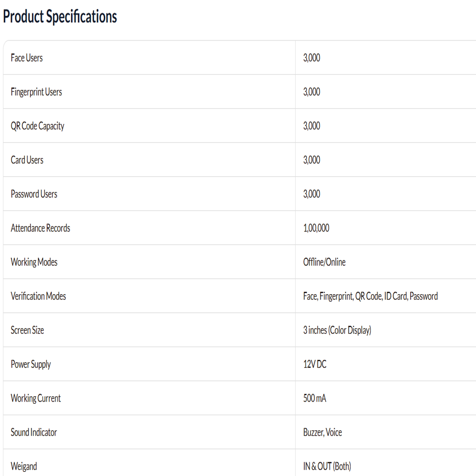Select the Password Users label

[34, 194]
